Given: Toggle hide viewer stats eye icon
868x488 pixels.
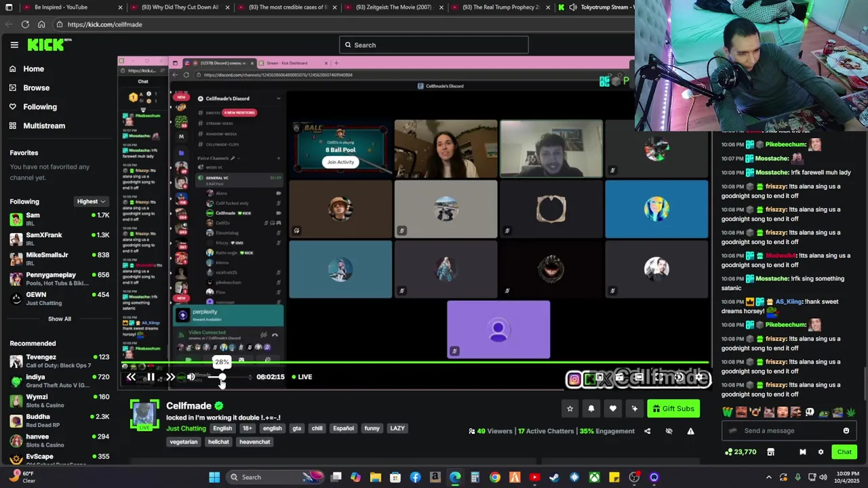Looking at the screenshot, I should coord(669,431).
